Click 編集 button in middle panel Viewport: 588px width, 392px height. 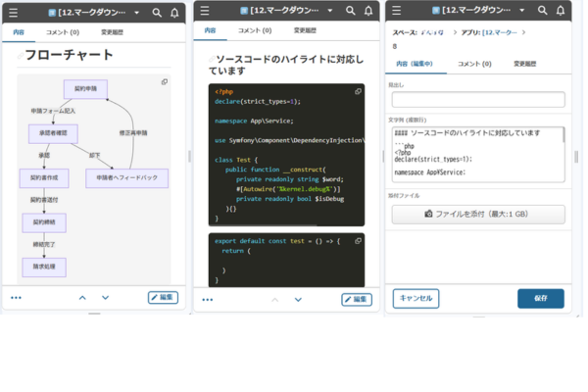click(357, 299)
